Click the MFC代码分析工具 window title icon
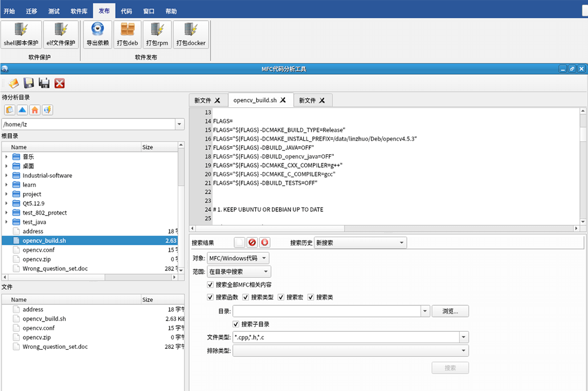588x391 pixels. click(4, 69)
